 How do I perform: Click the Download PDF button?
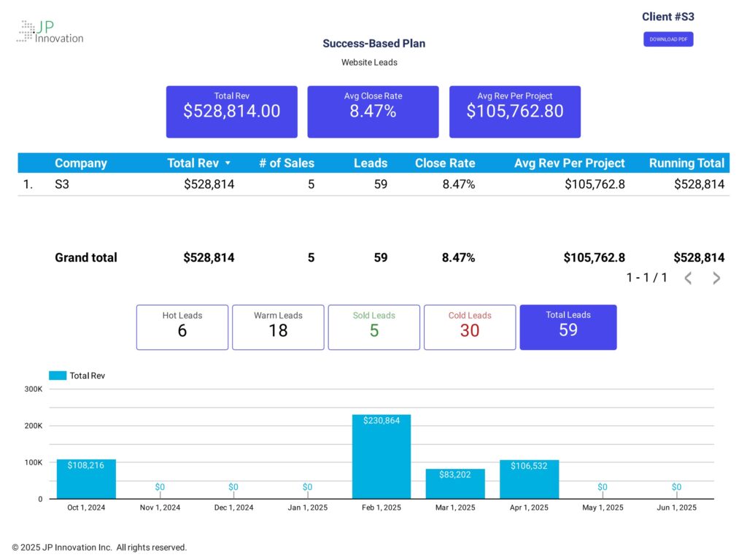pyautogui.click(x=668, y=39)
